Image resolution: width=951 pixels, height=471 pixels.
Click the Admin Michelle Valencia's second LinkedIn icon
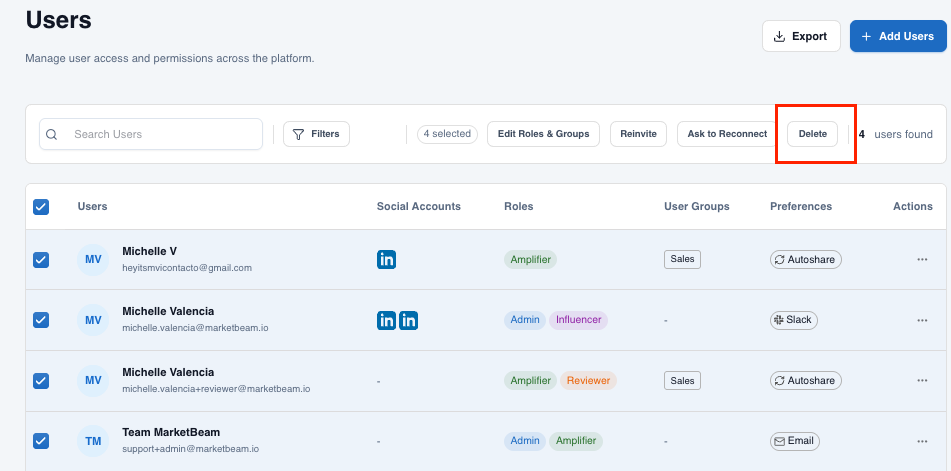[408, 320]
